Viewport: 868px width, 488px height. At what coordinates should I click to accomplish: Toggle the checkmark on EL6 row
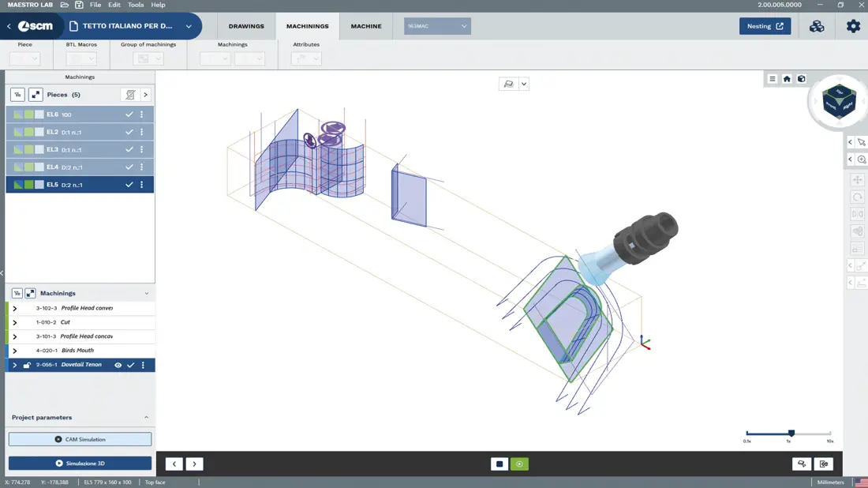129,114
